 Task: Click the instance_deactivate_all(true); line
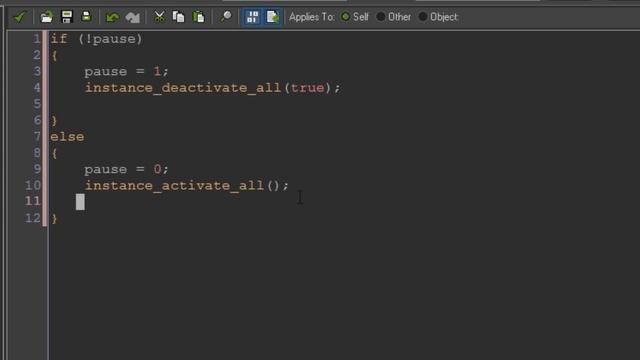click(x=212, y=88)
